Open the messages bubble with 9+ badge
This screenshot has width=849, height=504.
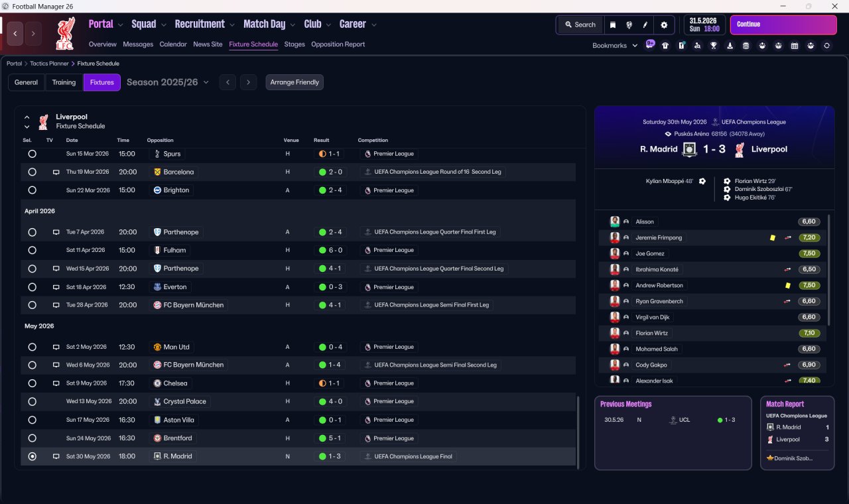tap(650, 44)
